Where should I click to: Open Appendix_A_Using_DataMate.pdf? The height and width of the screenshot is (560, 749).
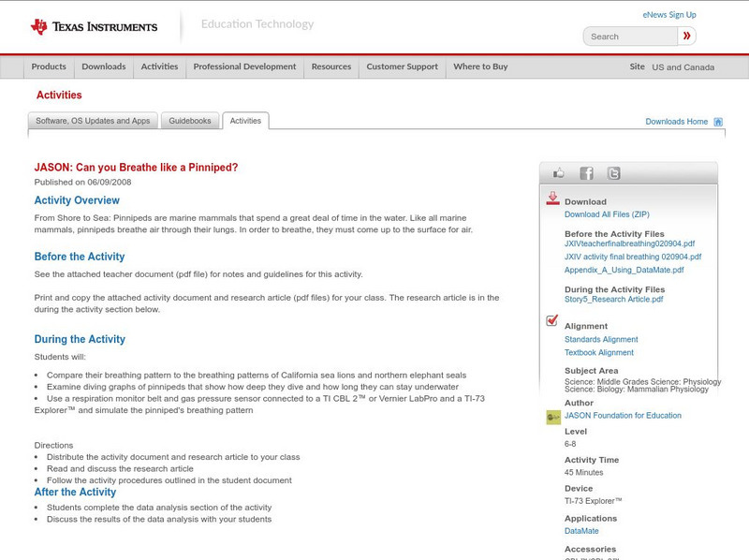tap(624, 270)
